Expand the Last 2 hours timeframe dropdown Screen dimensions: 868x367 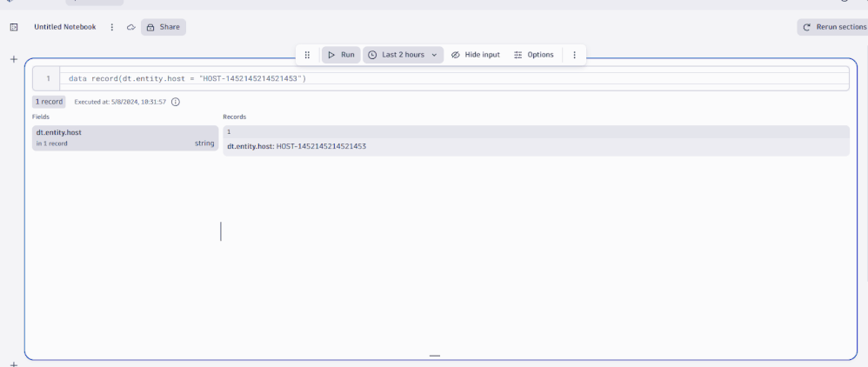[403, 55]
